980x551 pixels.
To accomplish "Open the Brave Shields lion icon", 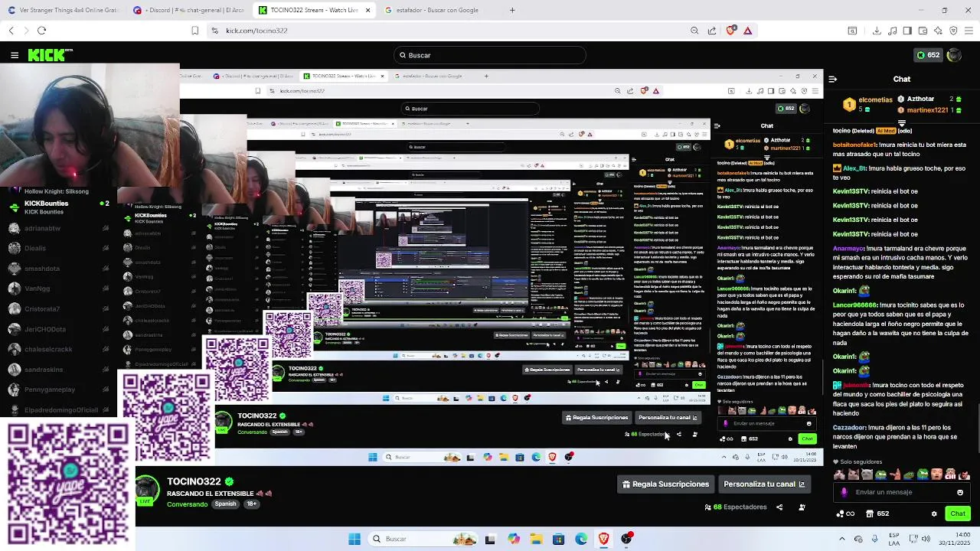I will 730,31.
